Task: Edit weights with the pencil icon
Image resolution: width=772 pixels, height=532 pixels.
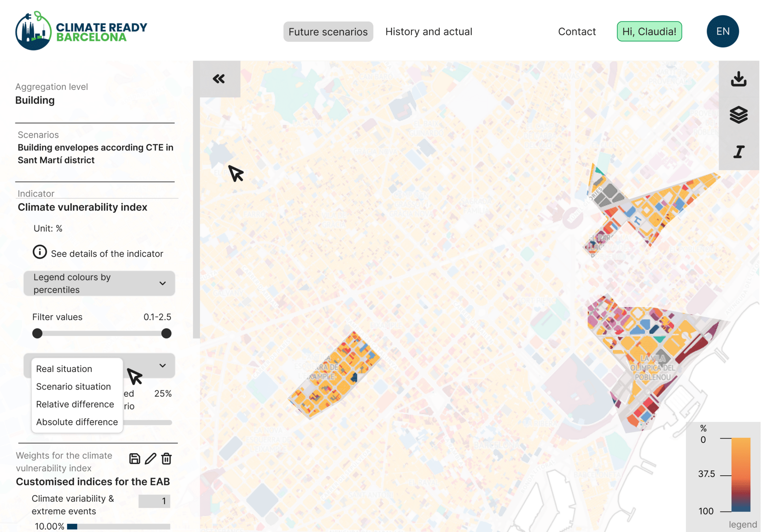Action: [150, 459]
